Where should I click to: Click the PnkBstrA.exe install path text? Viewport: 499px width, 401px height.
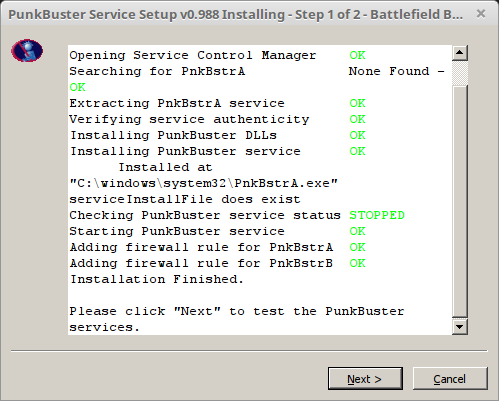(203, 183)
